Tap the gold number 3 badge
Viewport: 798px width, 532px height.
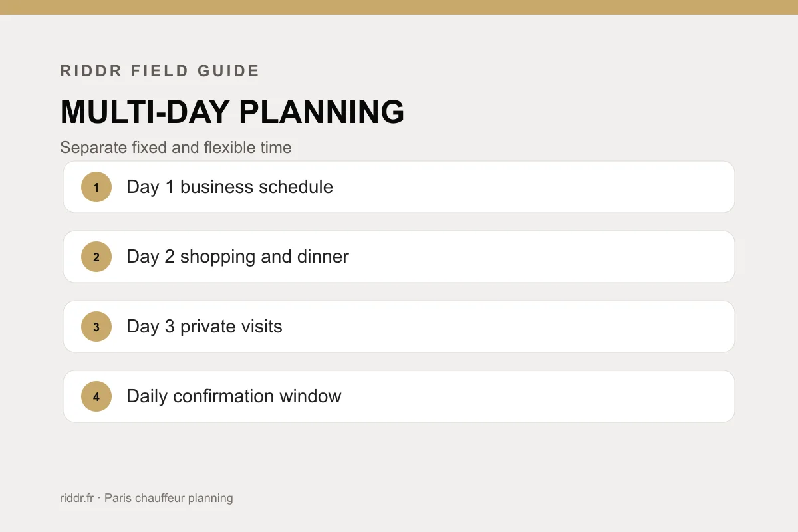tap(96, 327)
